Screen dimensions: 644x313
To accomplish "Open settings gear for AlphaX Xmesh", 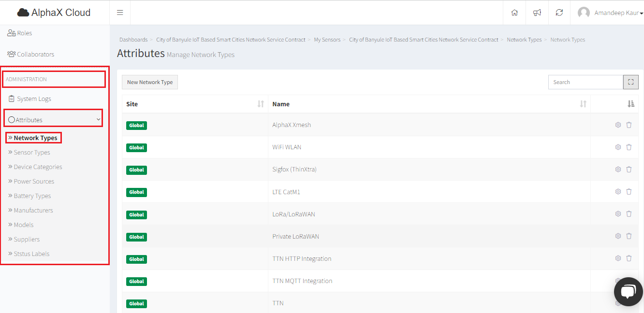I will pyautogui.click(x=618, y=125).
